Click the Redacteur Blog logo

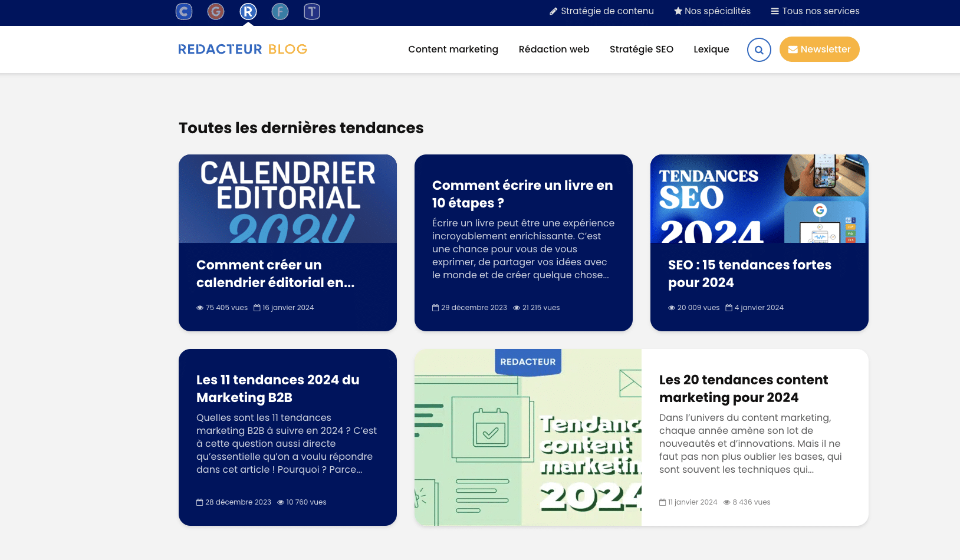tap(242, 50)
